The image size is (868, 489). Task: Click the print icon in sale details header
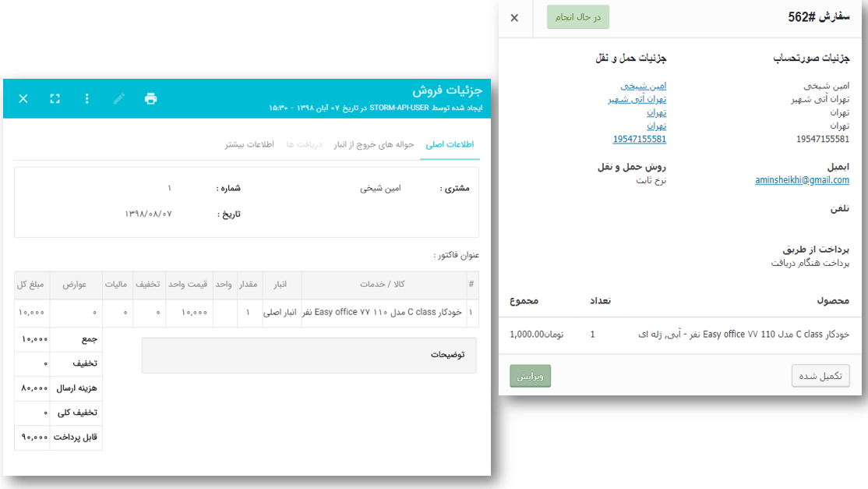coord(150,98)
